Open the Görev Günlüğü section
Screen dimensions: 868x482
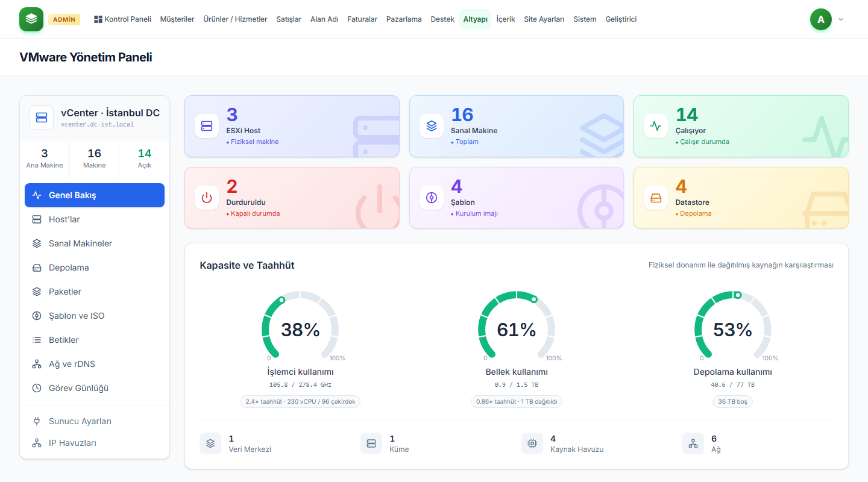pos(95,388)
